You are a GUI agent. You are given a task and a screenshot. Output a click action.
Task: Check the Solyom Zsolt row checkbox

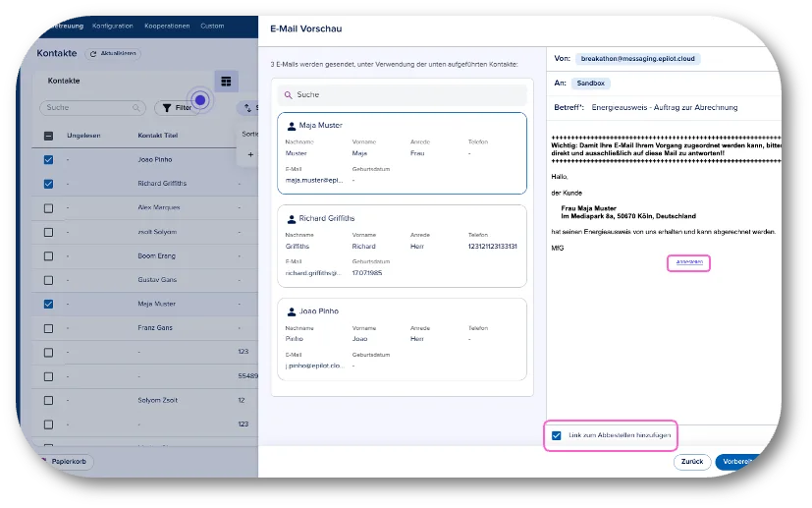click(x=49, y=400)
